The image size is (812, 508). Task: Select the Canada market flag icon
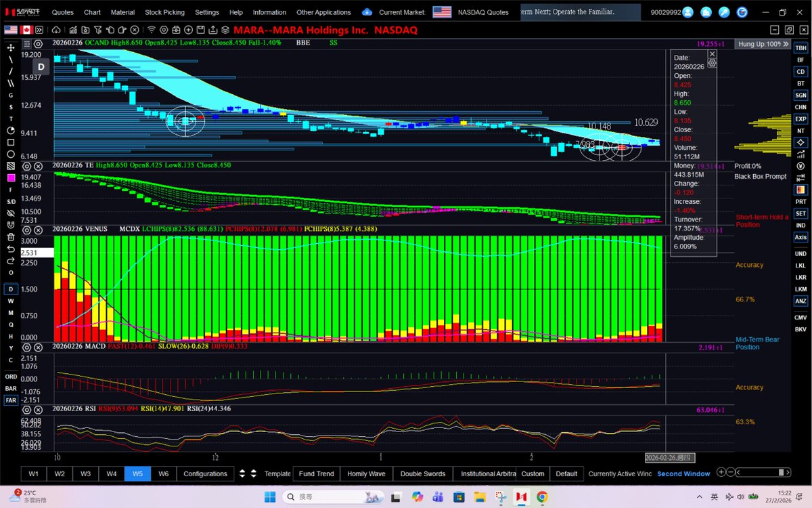tap(28, 30)
